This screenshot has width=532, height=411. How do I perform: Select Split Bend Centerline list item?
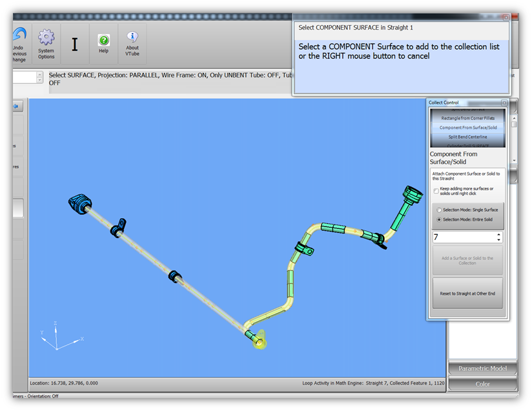click(x=468, y=137)
